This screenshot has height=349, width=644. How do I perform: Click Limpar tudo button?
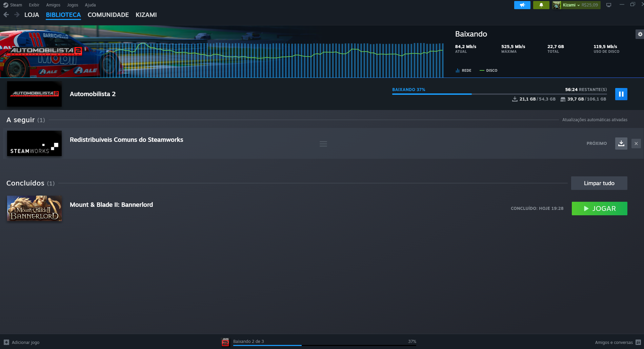click(599, 183)
